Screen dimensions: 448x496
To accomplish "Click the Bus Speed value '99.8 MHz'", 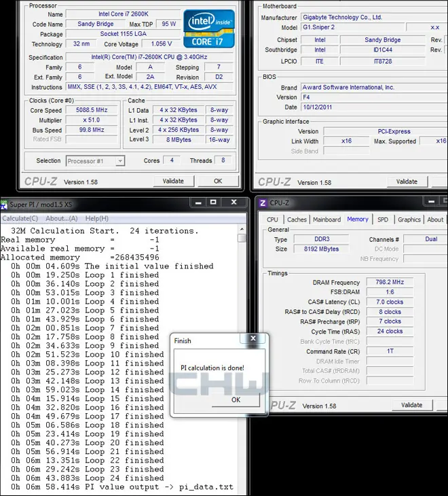I will 92,130.
